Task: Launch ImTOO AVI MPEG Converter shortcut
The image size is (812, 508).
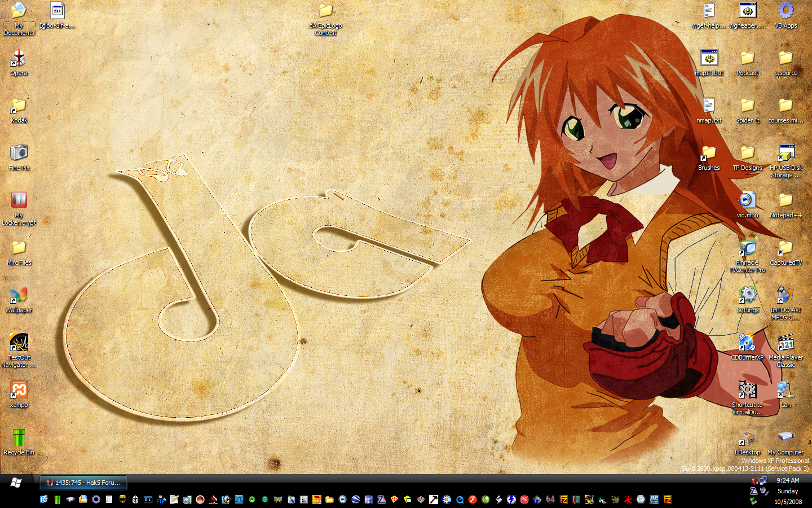Action: 785,303
